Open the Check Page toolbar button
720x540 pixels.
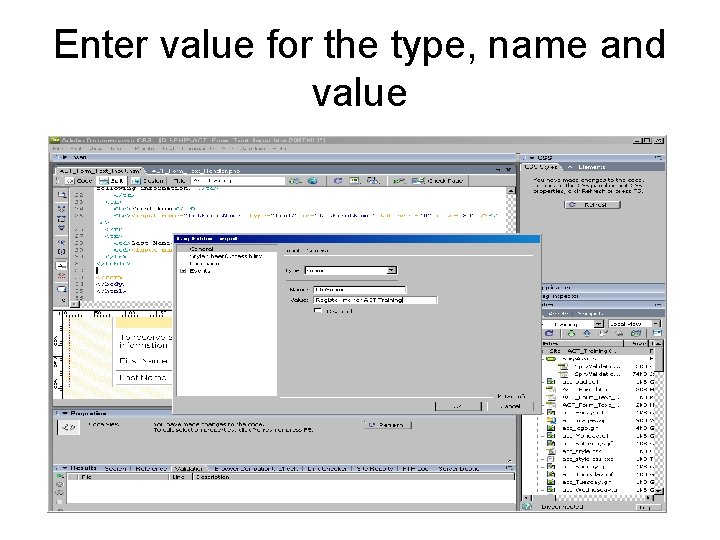(437, 181)
